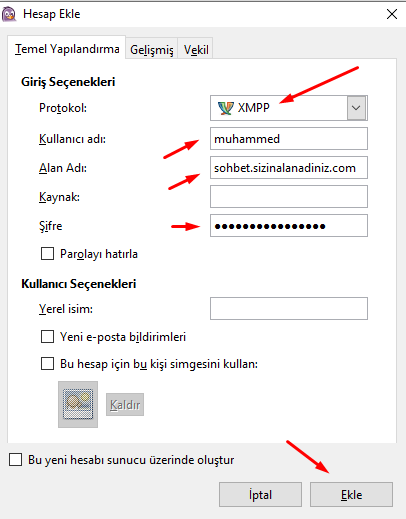Enable the Parolayı hatırla checkbox
The width and height of the screenshot is (406, 519).
coord(47,253)
